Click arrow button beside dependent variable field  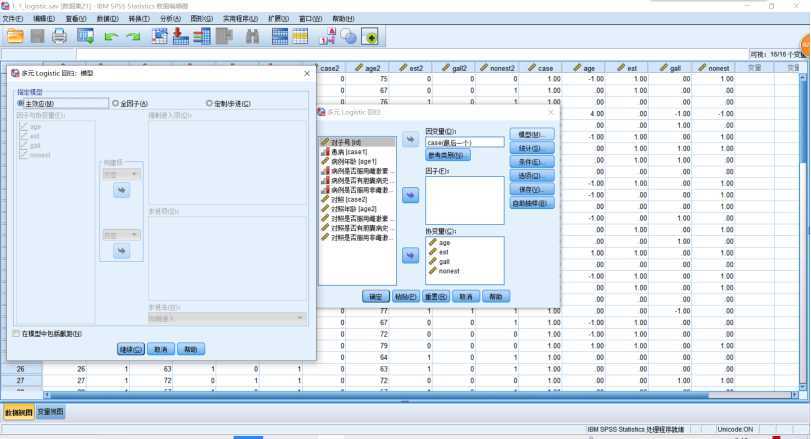410,139
